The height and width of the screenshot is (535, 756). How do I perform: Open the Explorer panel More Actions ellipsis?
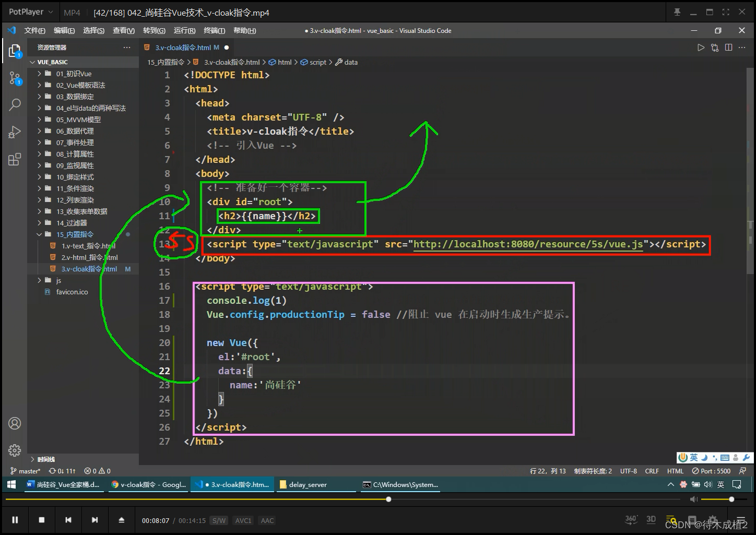click(127, 47)
